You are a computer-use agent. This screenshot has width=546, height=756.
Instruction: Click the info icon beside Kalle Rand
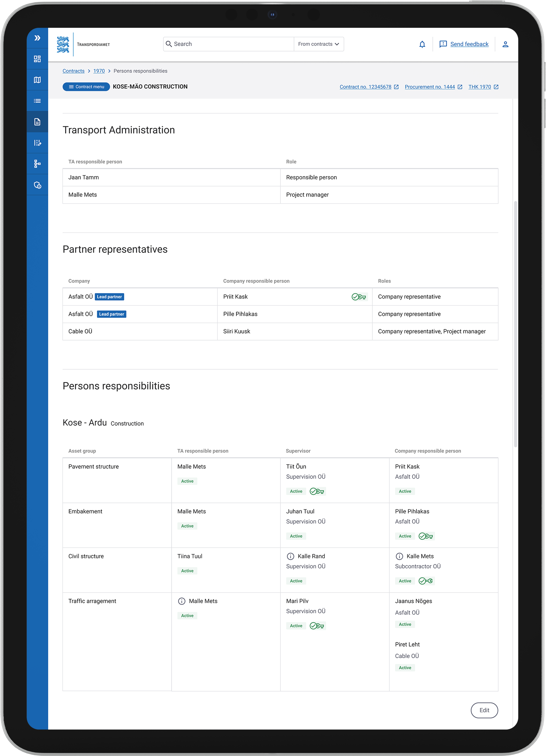[290, 556]
